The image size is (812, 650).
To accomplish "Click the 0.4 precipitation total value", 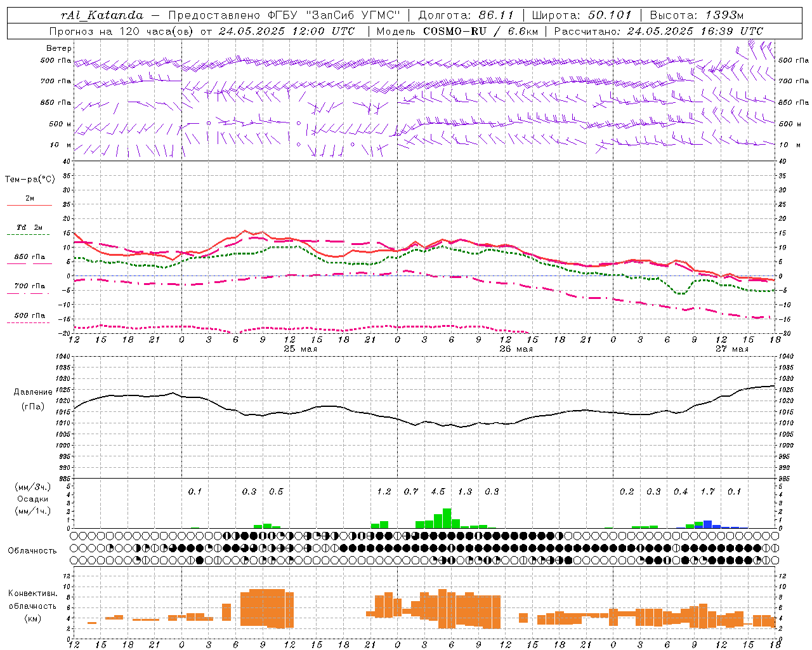I will coord(681,492).
